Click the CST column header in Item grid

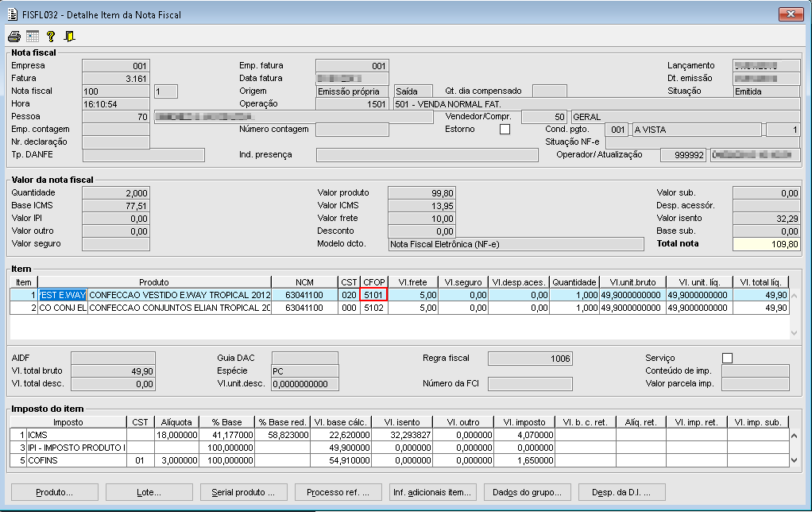[x=349, y=282]
